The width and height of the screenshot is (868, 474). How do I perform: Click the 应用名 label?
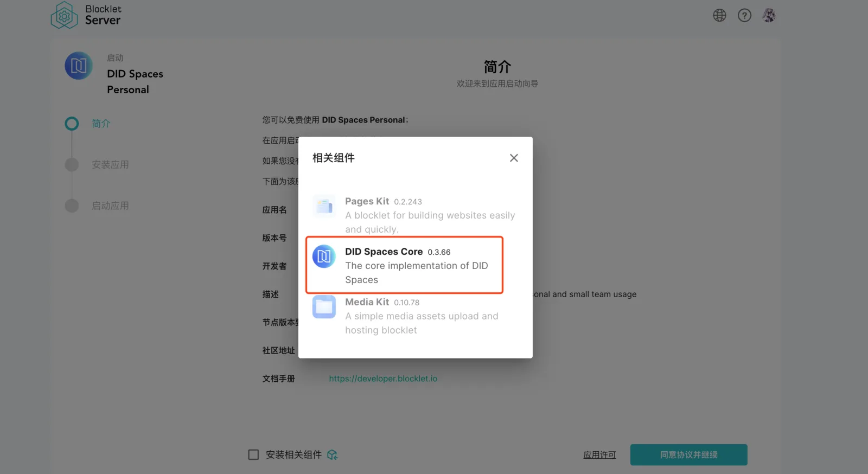(275, 209)
